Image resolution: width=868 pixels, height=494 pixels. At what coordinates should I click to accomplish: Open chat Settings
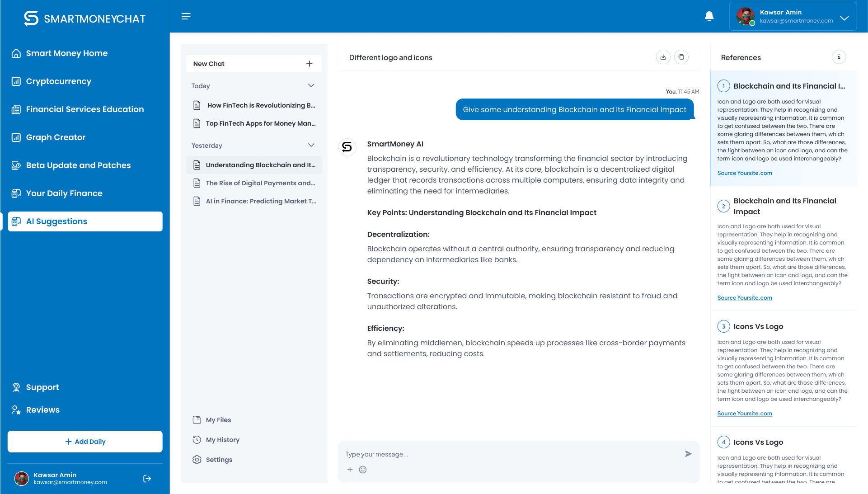coord(219,460)
